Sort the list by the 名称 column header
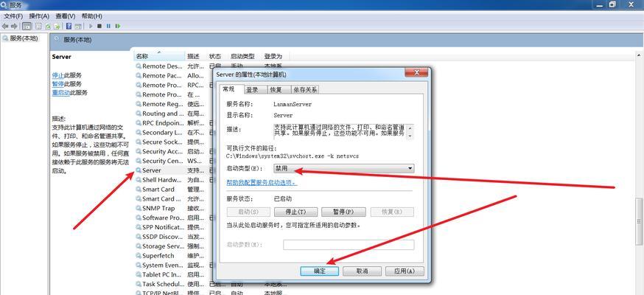The image size is (644, 295). [x=160, y=56]
